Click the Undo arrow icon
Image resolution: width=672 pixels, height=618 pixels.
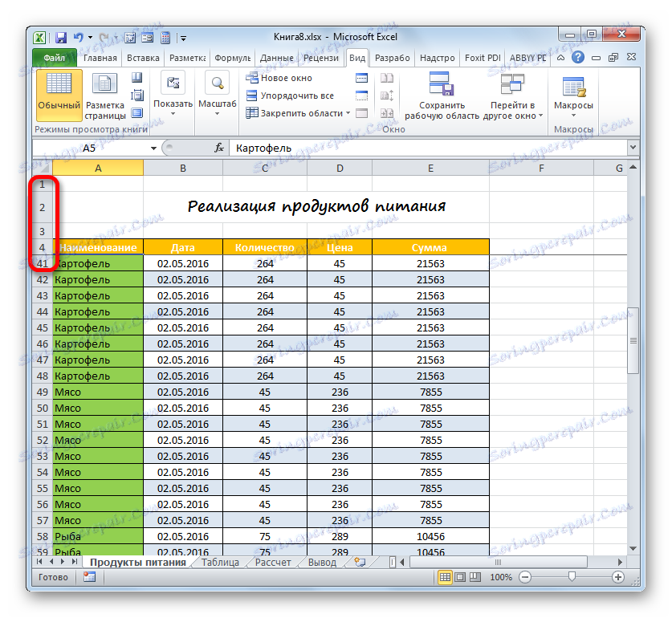coord(79,38)
